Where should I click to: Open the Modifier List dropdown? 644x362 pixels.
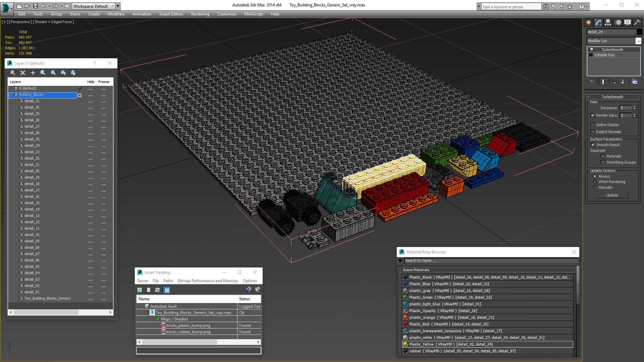tap(638, 41)
